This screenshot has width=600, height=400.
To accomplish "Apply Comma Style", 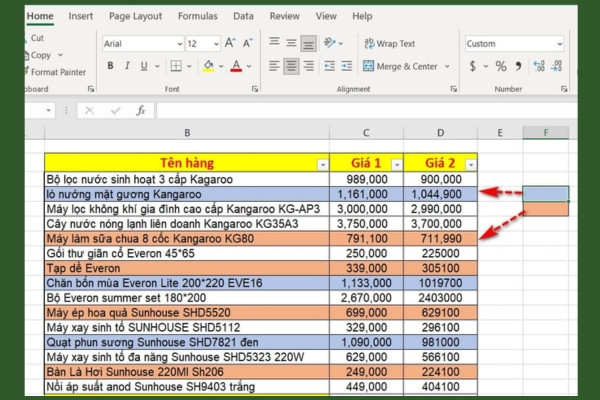I will [x=518, y=66].
